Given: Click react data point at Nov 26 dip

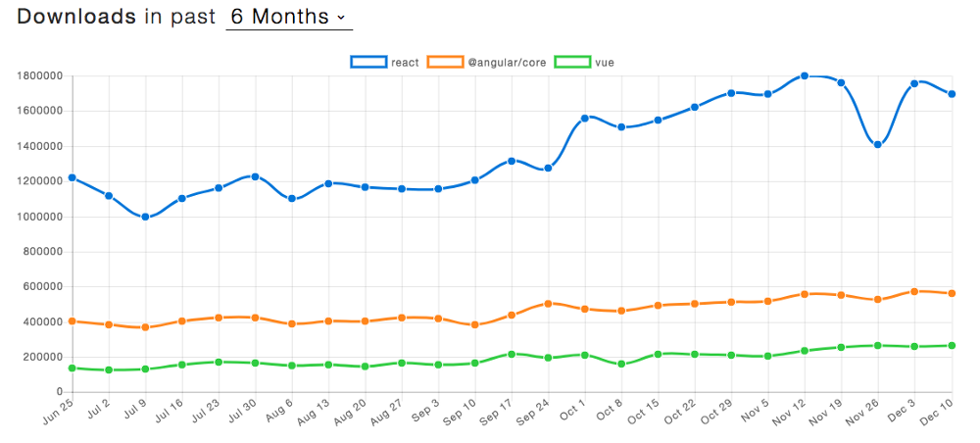Looking at the screenshot, I should 878,145.
